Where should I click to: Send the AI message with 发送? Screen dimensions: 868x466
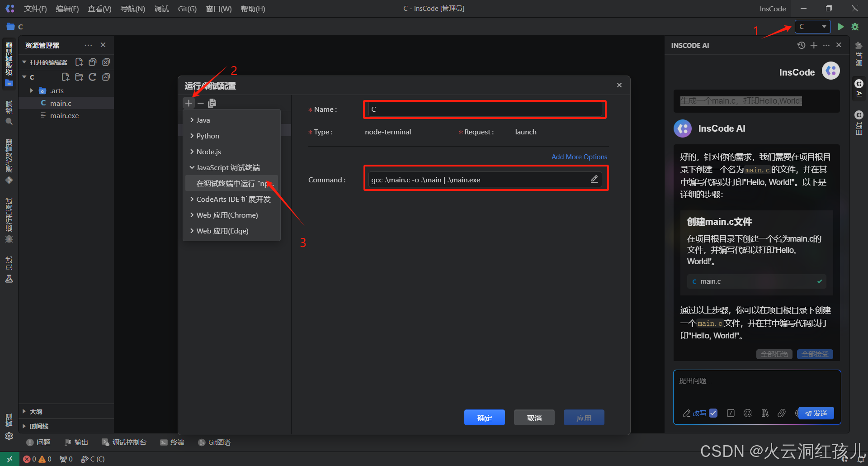pos(816,413)
